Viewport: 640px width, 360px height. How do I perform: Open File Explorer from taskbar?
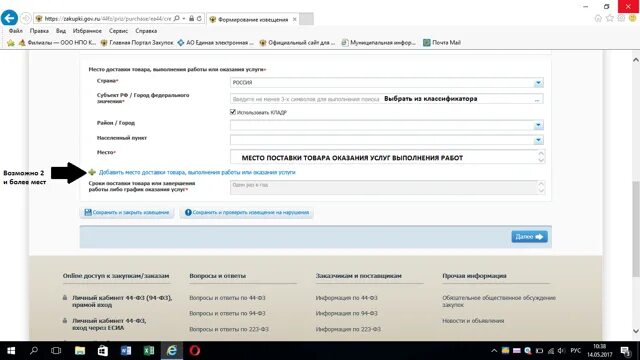pyautogui.click(x=80, y=351)
